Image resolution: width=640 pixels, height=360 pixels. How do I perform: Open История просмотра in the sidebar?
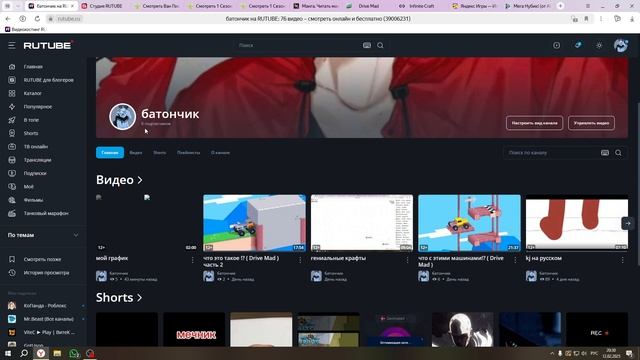(x=46, y=273)
